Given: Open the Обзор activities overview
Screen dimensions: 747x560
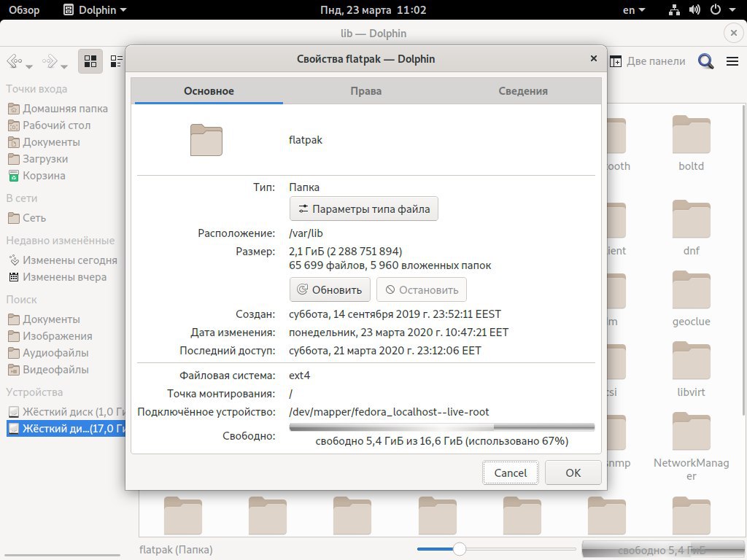Looking at the screenshot, I should [24, 10].
